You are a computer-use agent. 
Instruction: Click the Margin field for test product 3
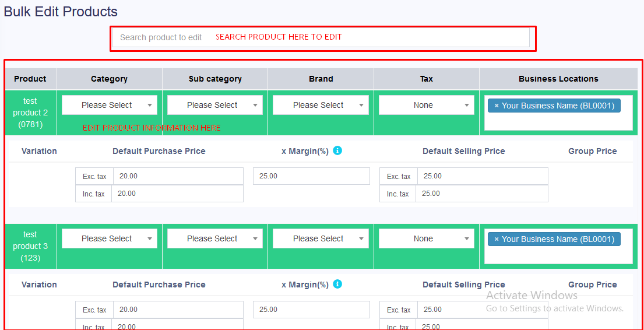click(311, 310)
